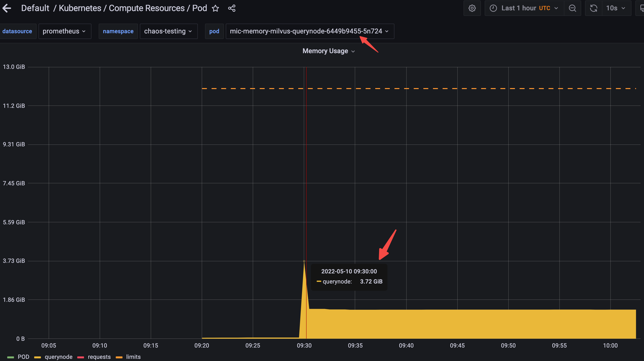Click the clock icon in the time picker
Screen dimensions: 644x361
point(493,8)
